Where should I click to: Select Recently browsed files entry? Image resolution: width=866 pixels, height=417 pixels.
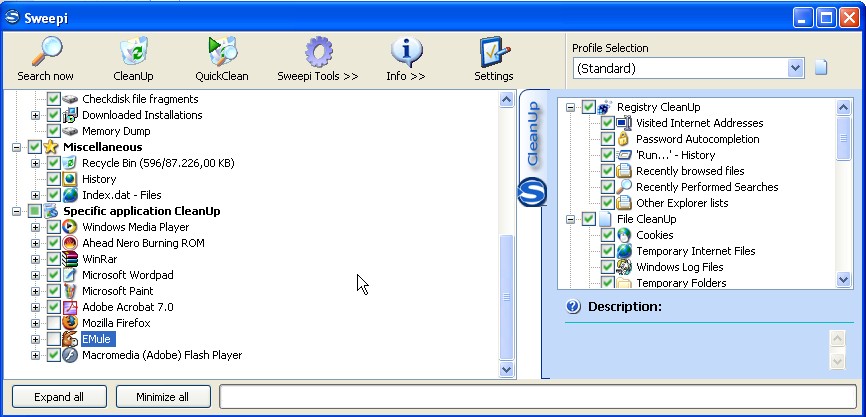click(x=690, y=171)
